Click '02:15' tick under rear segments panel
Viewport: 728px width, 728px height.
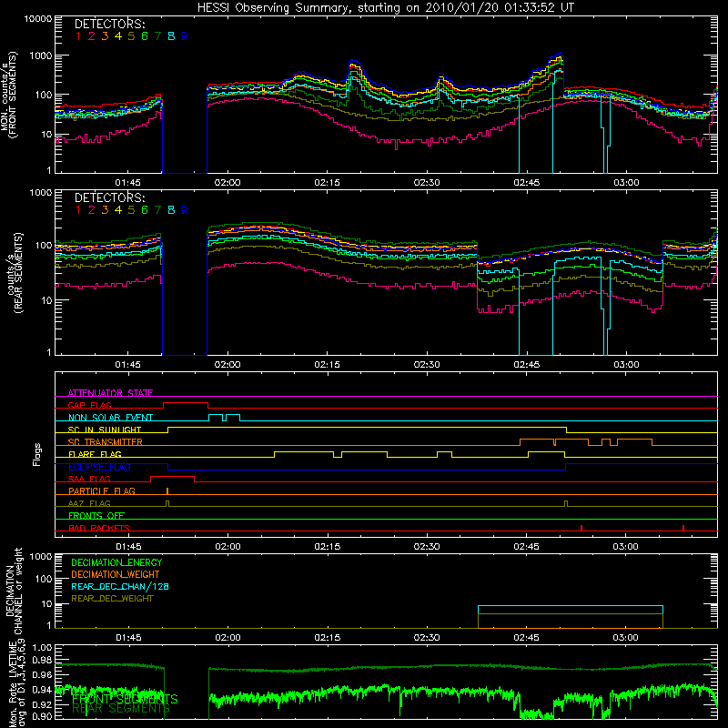click(x=328, y=365)
